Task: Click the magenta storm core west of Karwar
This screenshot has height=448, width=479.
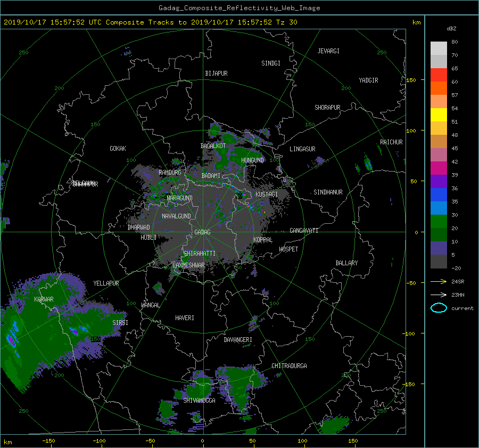Action: coord(11,340)
